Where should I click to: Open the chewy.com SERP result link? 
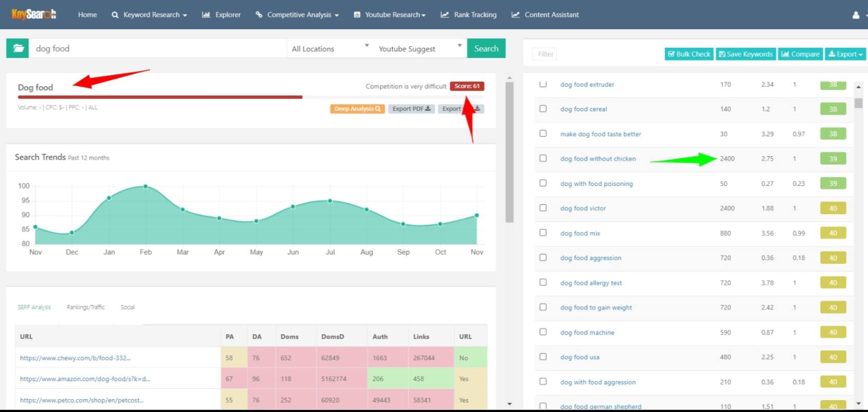pyautogui.click(x=75, y=358)
